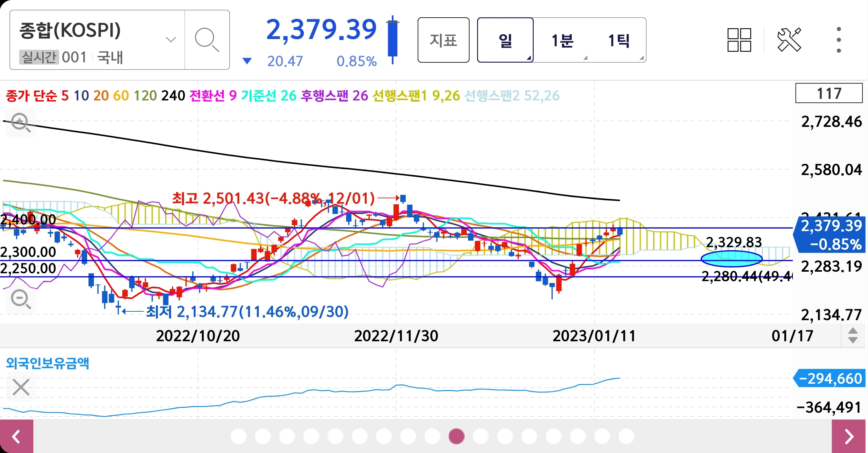868x453 pixels.
Task: Zoom out the chart with minus magnifier
Action: (x=21, y=299)
